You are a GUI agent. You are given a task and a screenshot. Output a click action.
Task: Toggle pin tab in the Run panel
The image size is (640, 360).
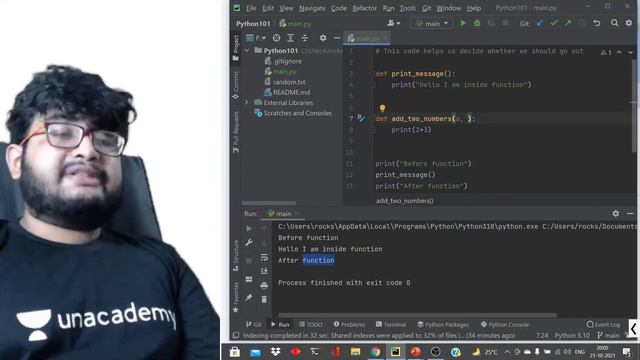coord(249,298)
